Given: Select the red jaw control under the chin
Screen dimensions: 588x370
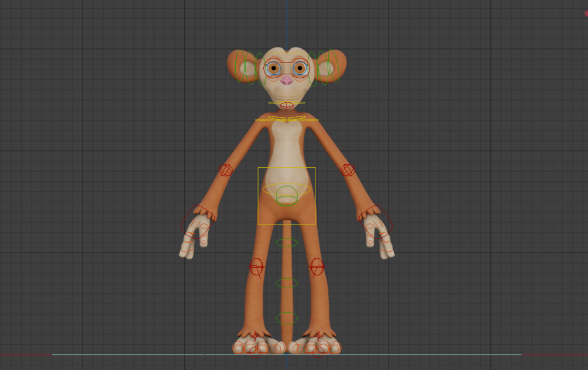Looking at the screenshot, I should (287, 106).
